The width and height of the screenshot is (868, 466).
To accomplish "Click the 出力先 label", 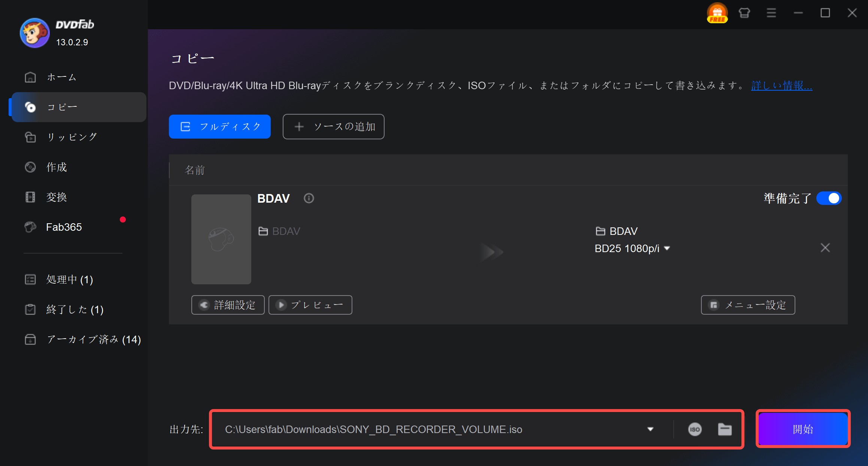I will 186,429.
